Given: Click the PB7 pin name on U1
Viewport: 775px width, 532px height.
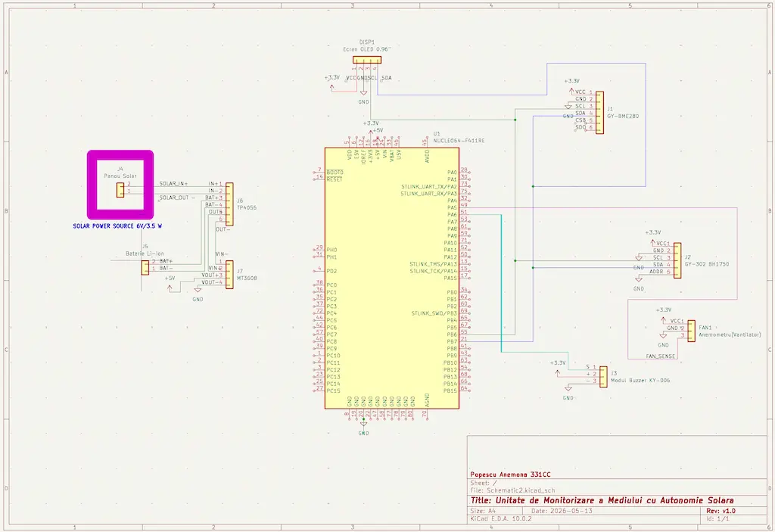Looking at the screenshot, I should 452,341.
